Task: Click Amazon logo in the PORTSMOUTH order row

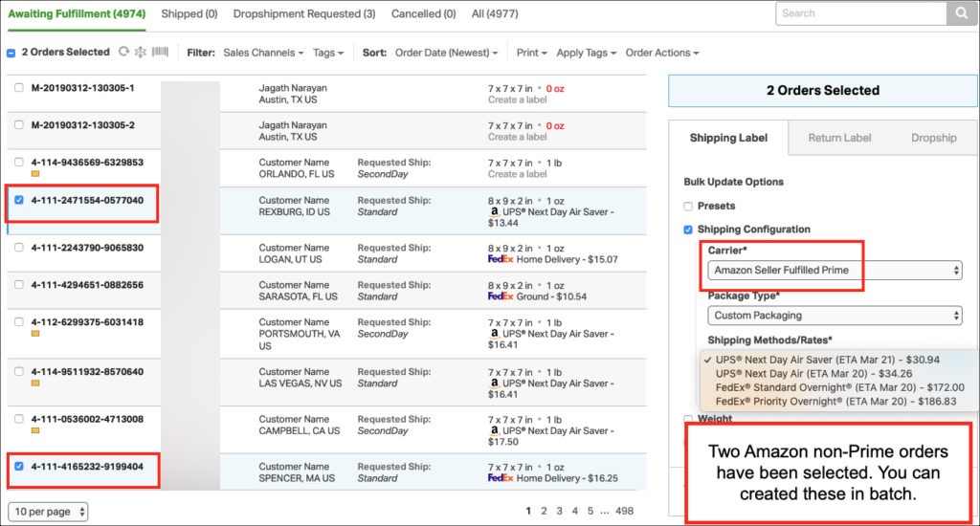Action: [x=495, y=334]
